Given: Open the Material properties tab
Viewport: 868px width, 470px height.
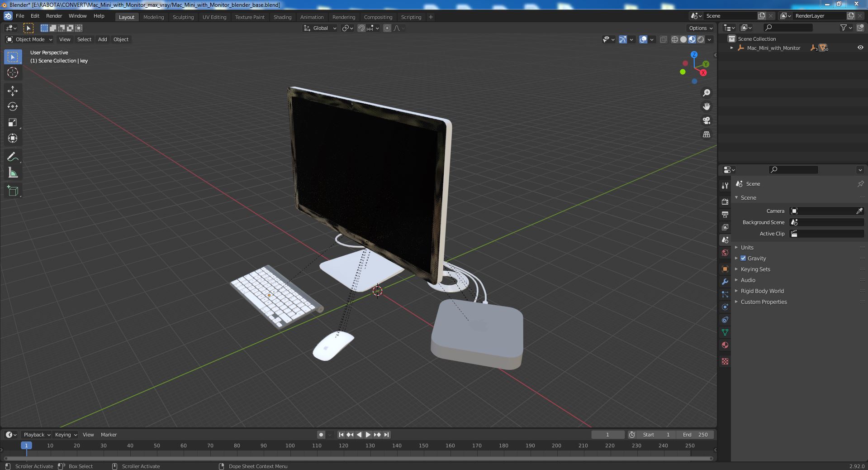Looking at the screenshot, I should [725, 345].
